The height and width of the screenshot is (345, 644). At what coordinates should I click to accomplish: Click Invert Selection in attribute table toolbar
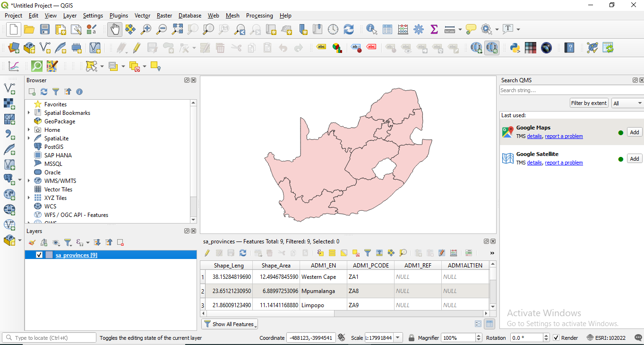pos(344,253)
